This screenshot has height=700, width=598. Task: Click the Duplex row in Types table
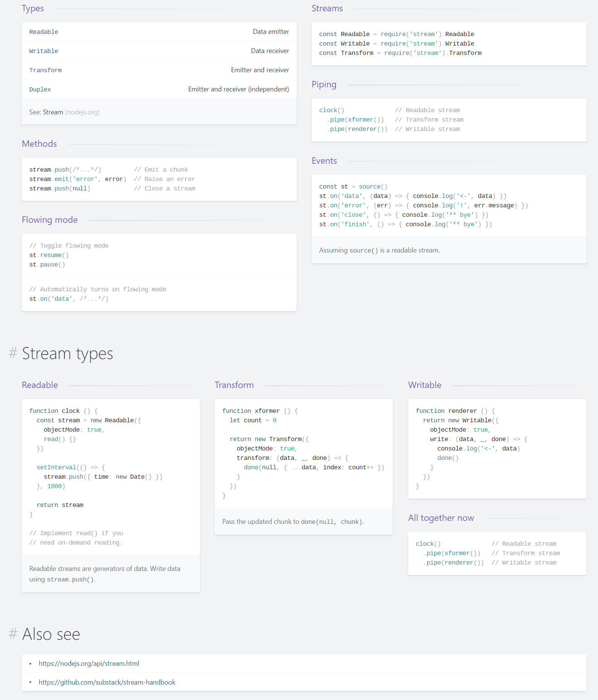click(x=159, y=89)
